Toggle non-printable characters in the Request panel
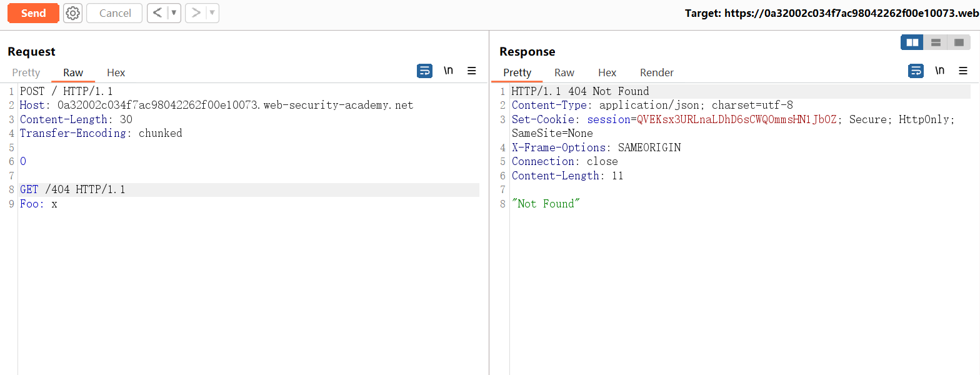980x375 pixels. tap(448, 71)
